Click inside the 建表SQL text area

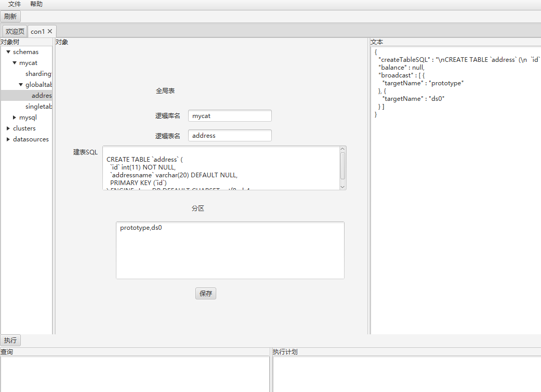(221, 168)
